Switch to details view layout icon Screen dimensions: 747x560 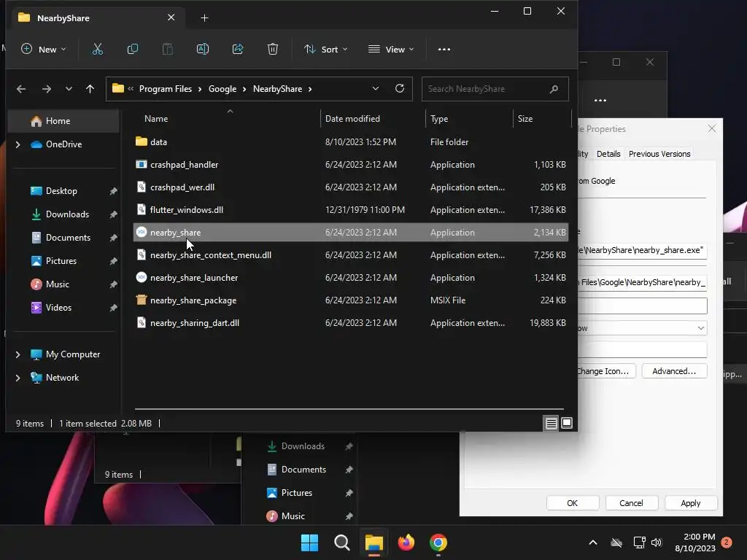click(x=551, y=423)
